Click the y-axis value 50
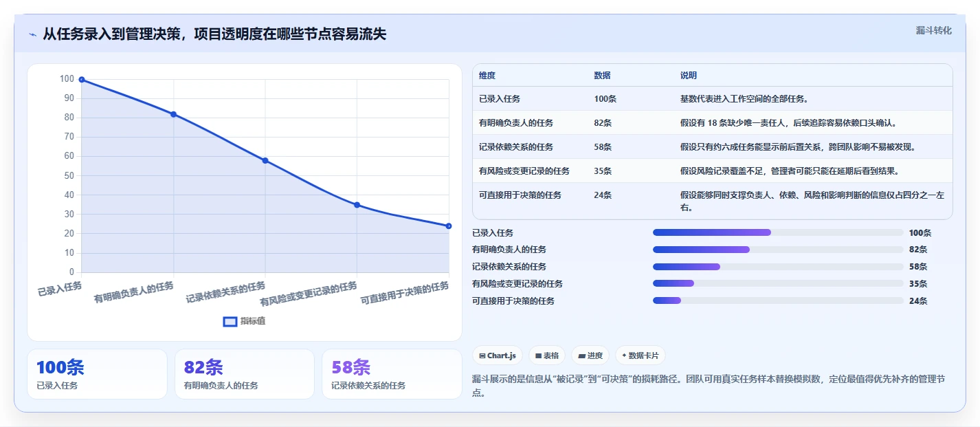Viewport: 980px width, 427px height. click(x=69, y=176)
